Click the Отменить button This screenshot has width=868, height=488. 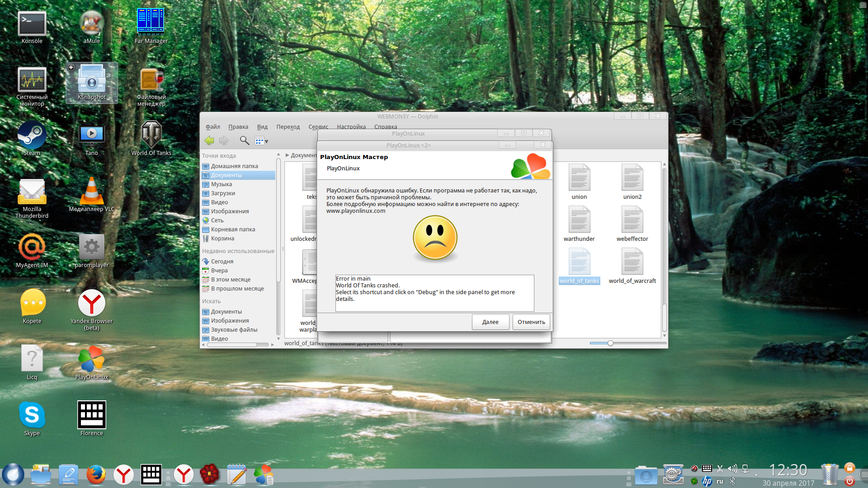click(x=531, y=322)
